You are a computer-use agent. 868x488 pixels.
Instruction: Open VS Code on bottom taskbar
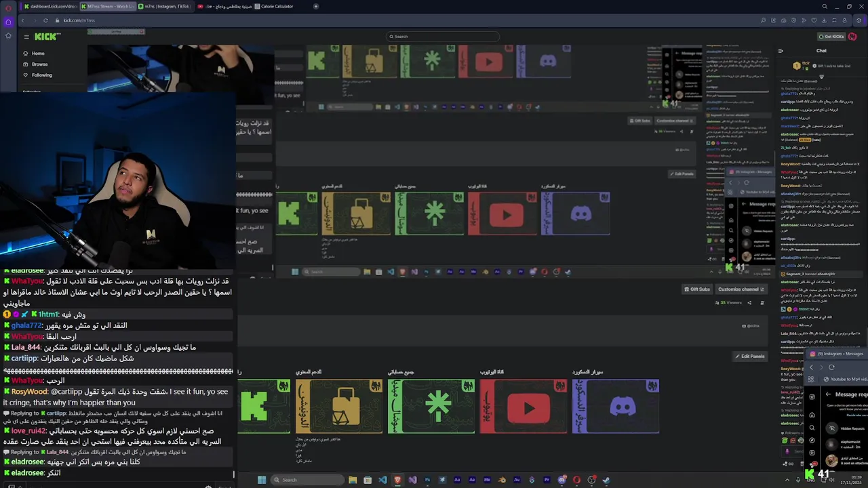click(x=382, y=480)
